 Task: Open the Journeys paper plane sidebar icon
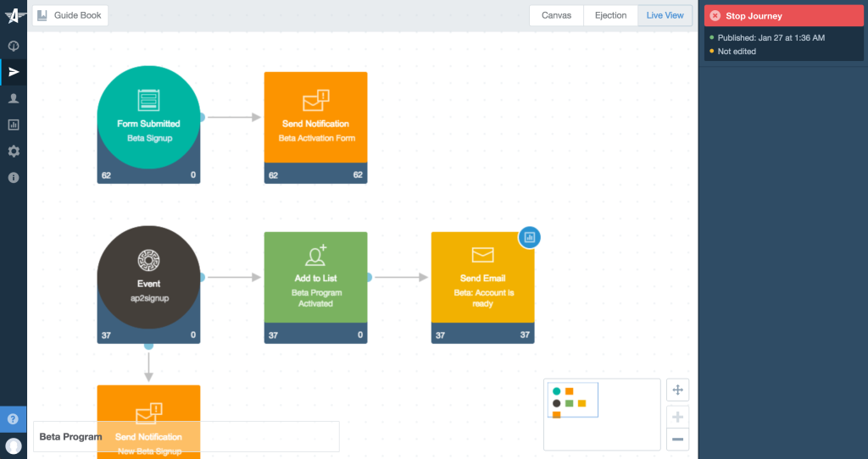(14, 72)
